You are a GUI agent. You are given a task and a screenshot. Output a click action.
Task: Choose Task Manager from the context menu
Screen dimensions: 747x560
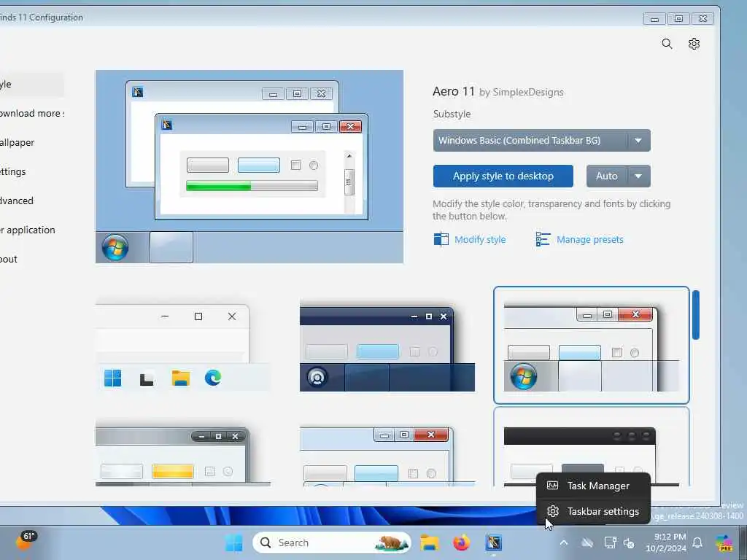tap(593, 486)
